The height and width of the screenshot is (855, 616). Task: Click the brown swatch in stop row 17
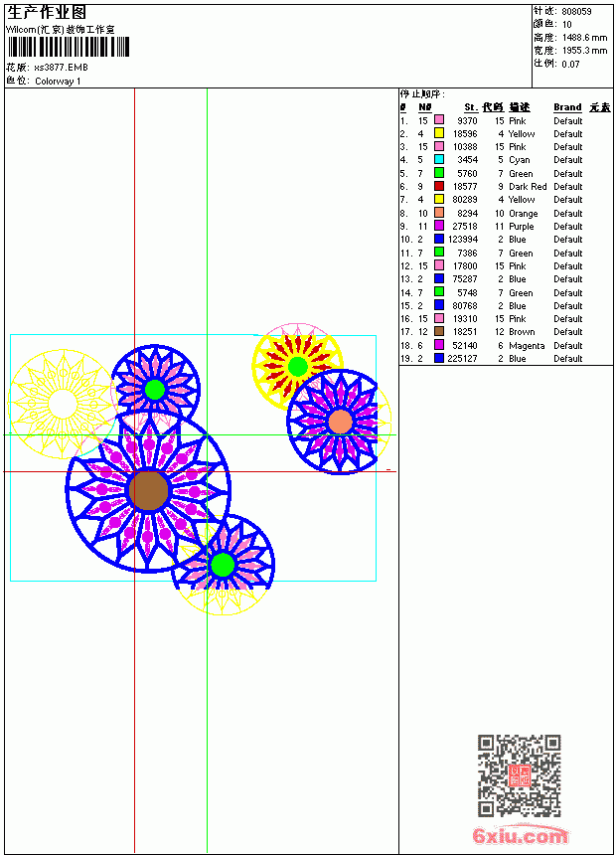(439, 331)
